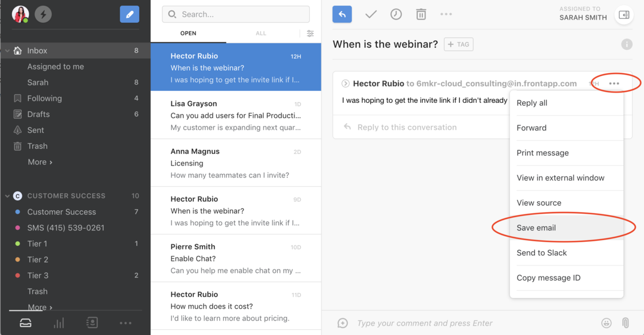
Task: Switch to the ALL tab
Action: [x=260, y=33]
